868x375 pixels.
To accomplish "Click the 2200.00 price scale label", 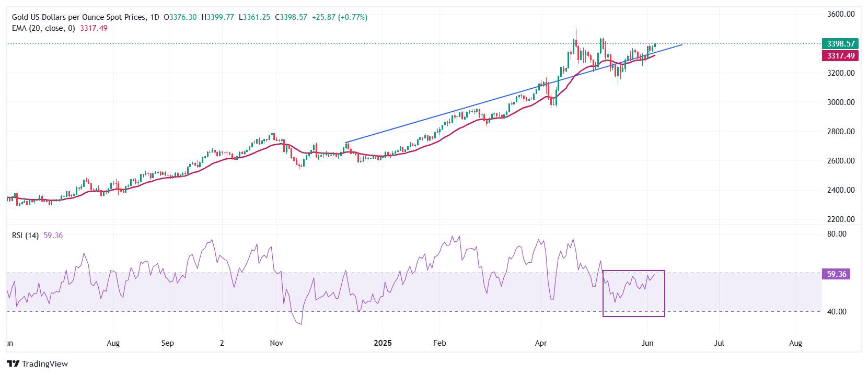I will point(841,219).
